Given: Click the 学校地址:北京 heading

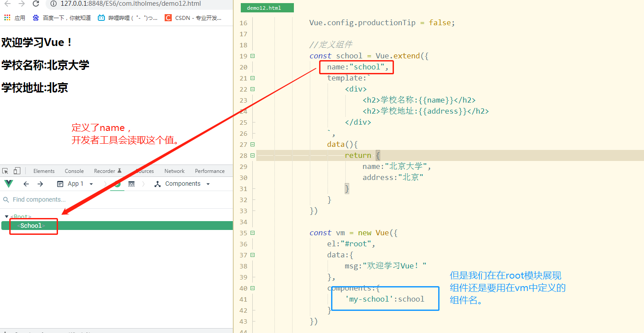Looking at the screenshot, I should [35, 88].
